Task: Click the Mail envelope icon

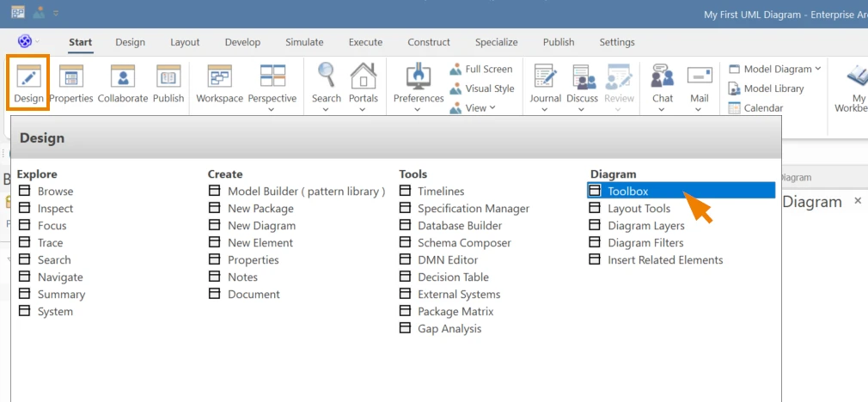Action: click(x=700, y=76)
